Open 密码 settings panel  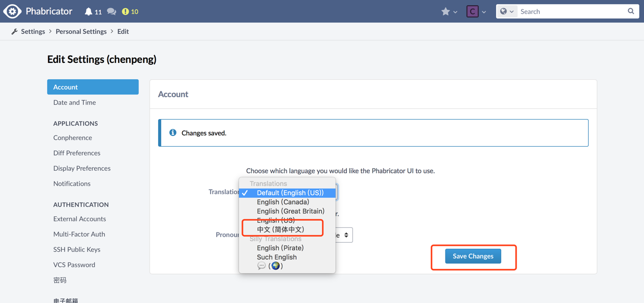(x=60, y=280)
